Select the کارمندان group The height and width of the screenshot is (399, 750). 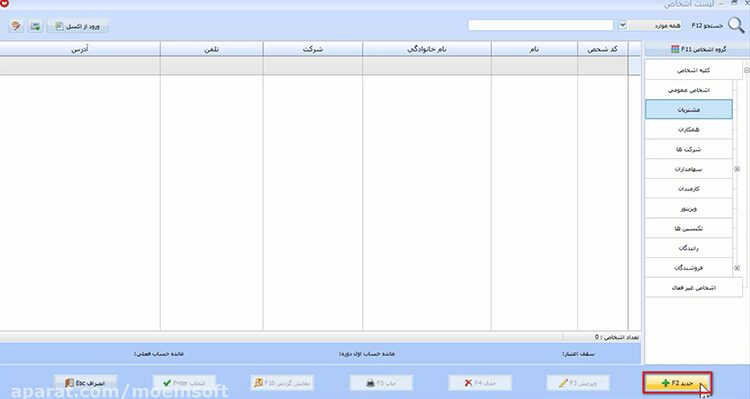(689, 189)
